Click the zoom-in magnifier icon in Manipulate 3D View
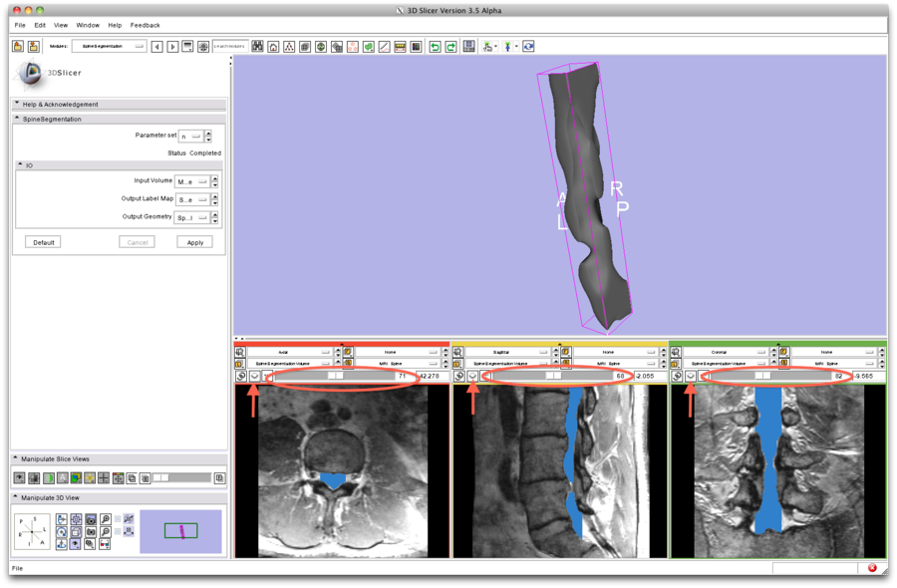897x588 pixels. coord(105,519)
